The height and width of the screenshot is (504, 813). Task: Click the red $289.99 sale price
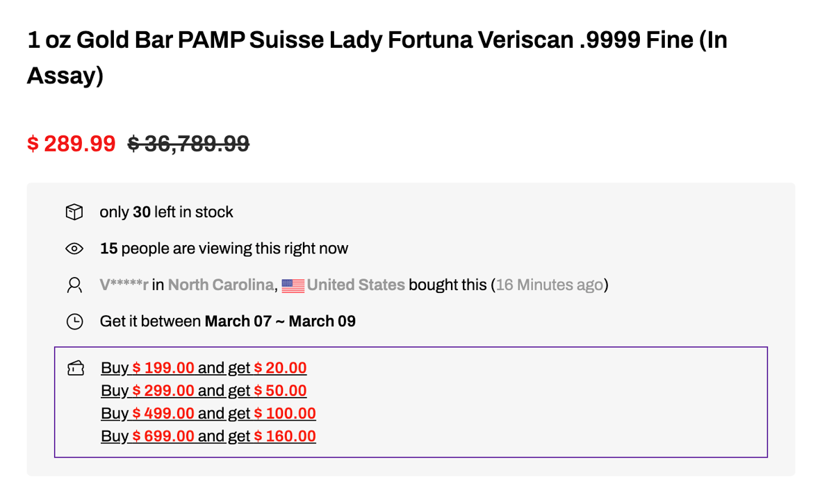click(71, 144)
